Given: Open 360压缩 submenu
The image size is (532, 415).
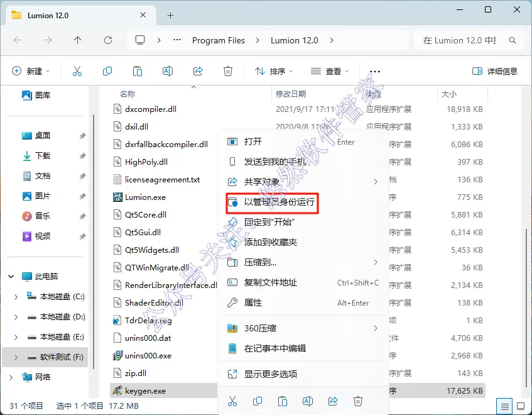Looking at the screenshot, I should (x=303, y=328).
